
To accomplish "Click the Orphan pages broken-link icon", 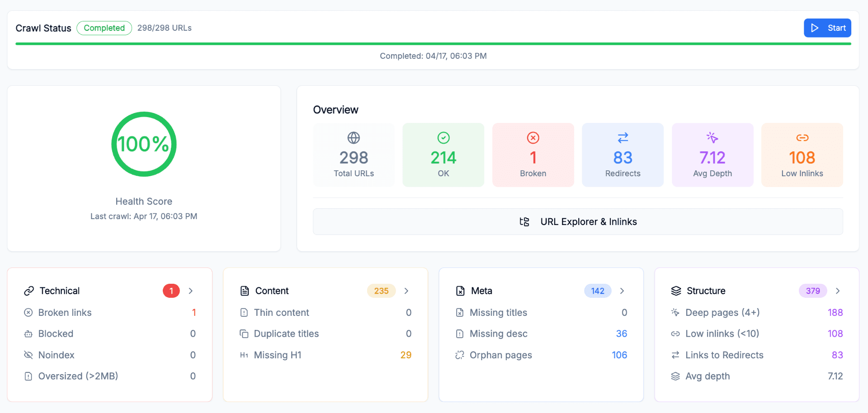I will [x=460, y=355].
